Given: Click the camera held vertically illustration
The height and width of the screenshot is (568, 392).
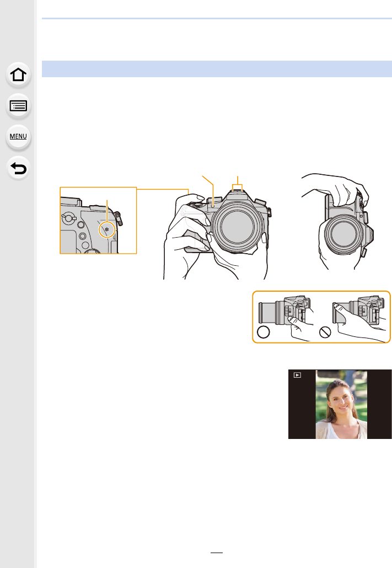Looking at the screenshot, I should tap(338, 221).
